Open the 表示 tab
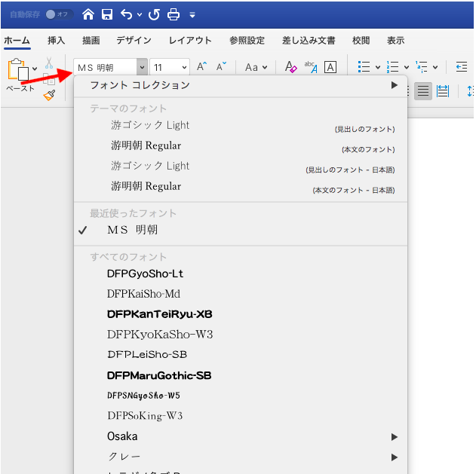 [395, 41]
